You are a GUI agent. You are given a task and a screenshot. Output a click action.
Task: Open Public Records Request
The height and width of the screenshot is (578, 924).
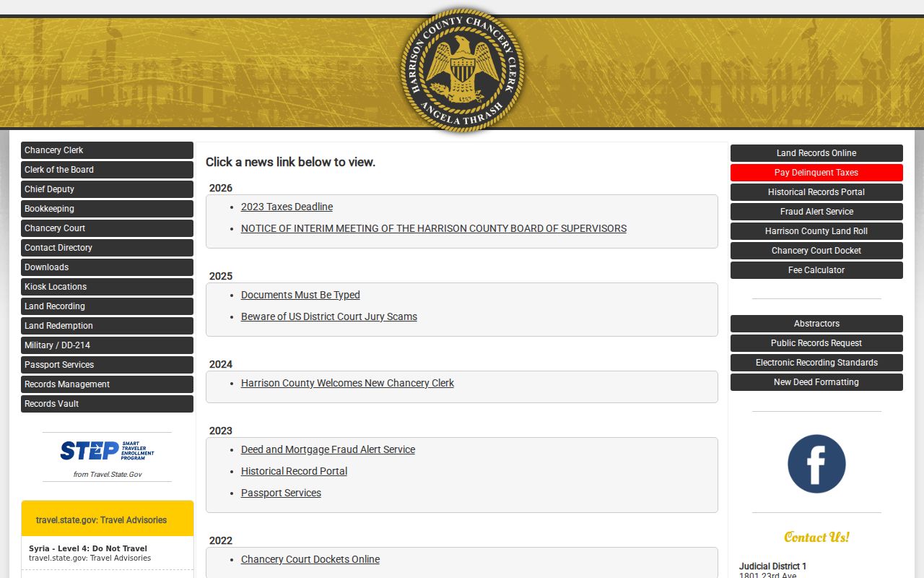(816, 343)
